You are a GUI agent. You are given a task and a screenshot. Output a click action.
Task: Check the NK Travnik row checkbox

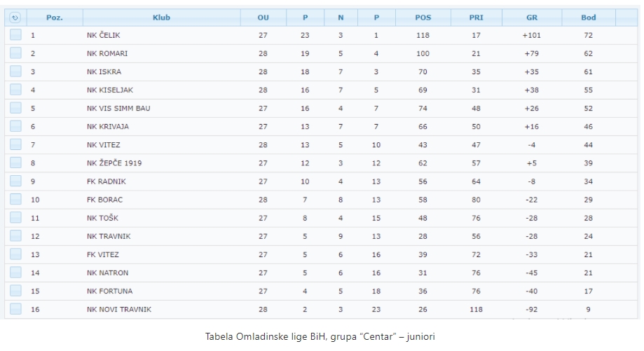[x=15, y=236]
